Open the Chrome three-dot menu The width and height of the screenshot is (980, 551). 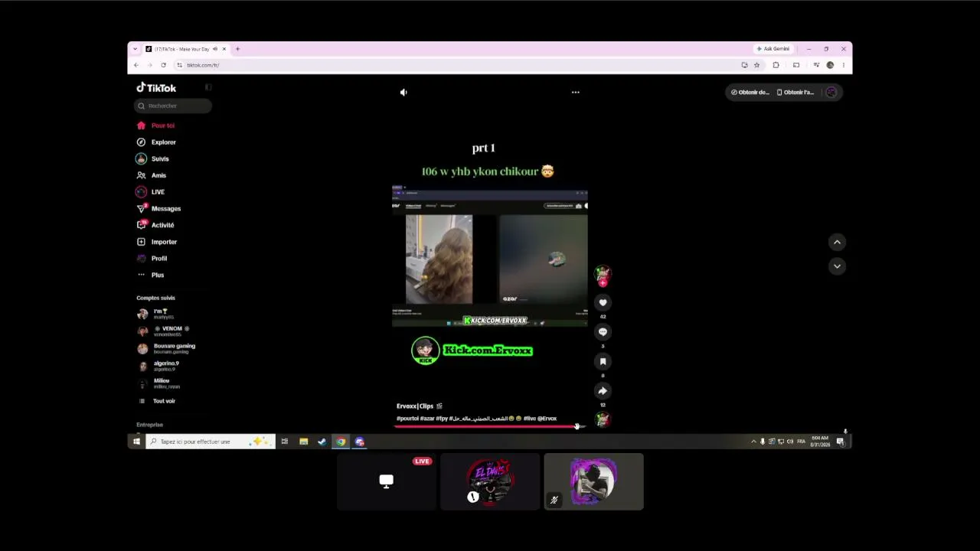point(843,65)
